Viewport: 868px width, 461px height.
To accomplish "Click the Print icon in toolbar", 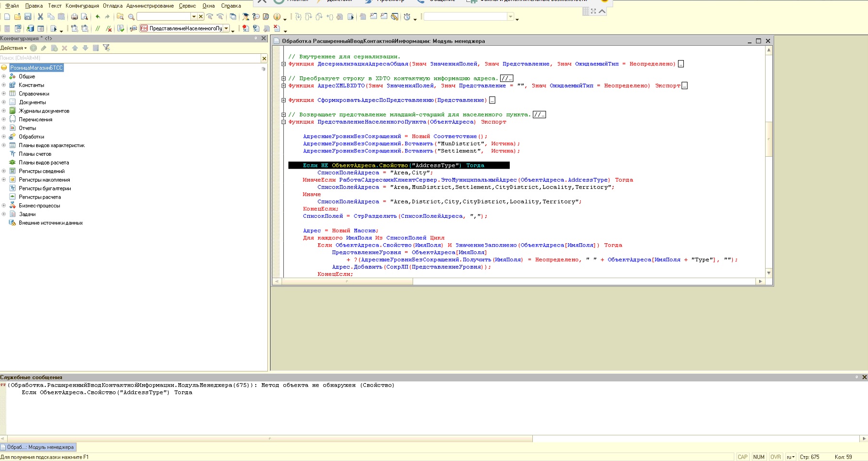I will [74, 17].
